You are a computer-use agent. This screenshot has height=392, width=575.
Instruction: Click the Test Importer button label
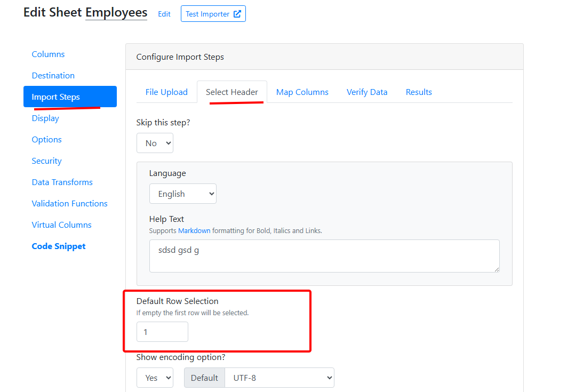point(207,14)
